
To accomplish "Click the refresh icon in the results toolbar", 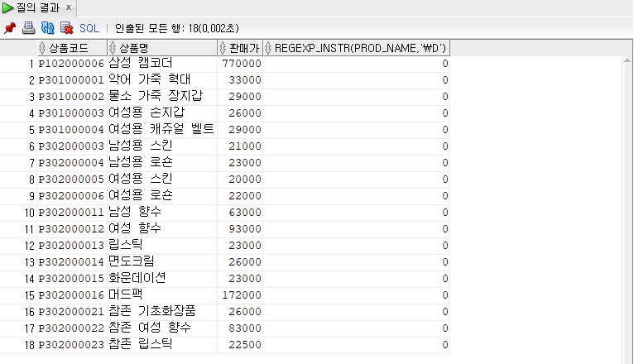I will click(x=48, y=28).
